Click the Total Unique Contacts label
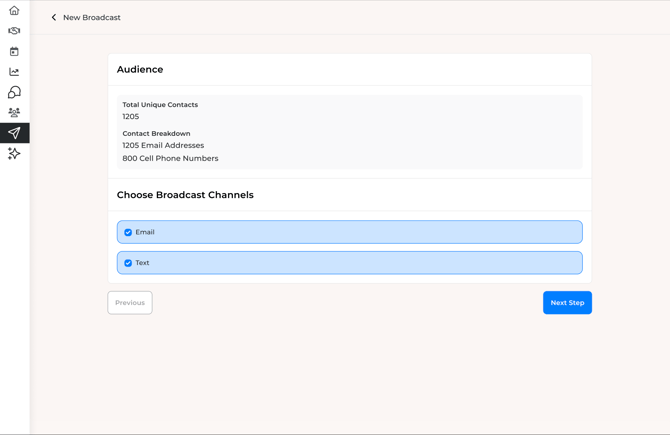This screenshot has width=670, height=435. [x=160, y=105]
